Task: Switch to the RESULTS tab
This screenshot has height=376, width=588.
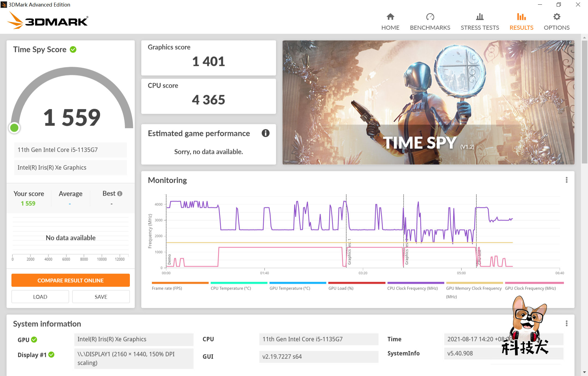Action: pos(521,22)
